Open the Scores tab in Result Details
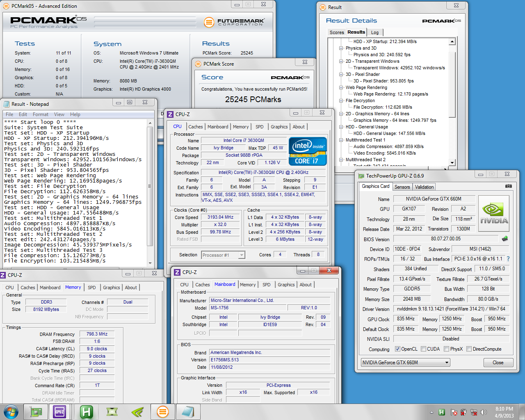 337,32
